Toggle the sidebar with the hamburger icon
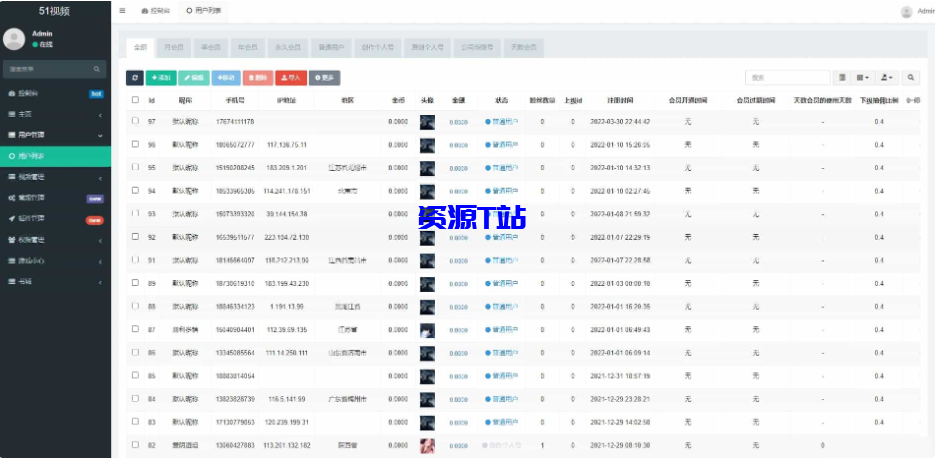Screen dimensions: 944x458 pos(123,10)
